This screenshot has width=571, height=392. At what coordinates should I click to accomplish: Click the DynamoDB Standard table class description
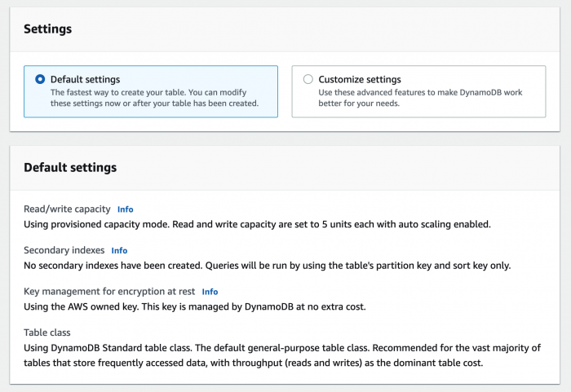click(x=281, y=355)
